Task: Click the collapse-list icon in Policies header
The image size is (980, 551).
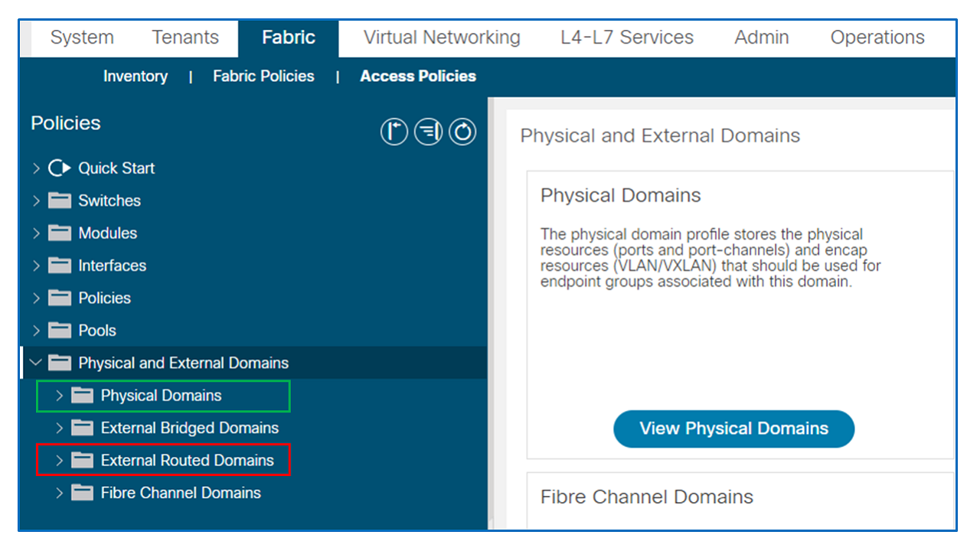Action: click(x=428, y=132)
